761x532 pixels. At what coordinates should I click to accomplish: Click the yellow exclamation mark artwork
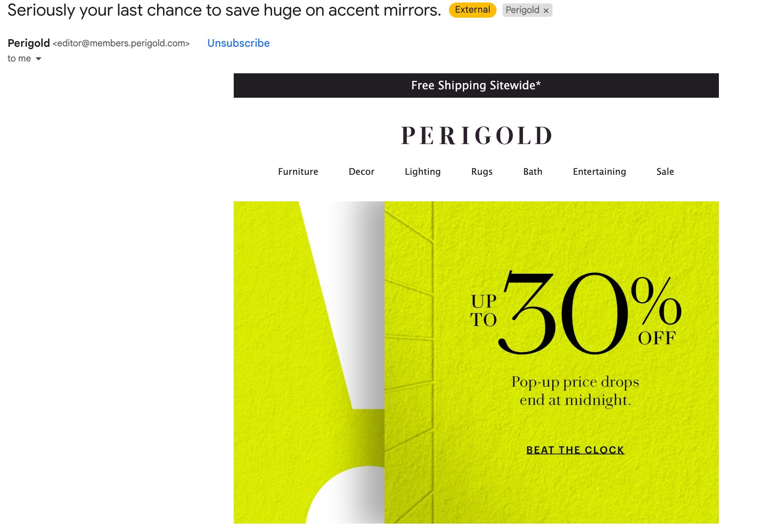click(x=309, y=362)
